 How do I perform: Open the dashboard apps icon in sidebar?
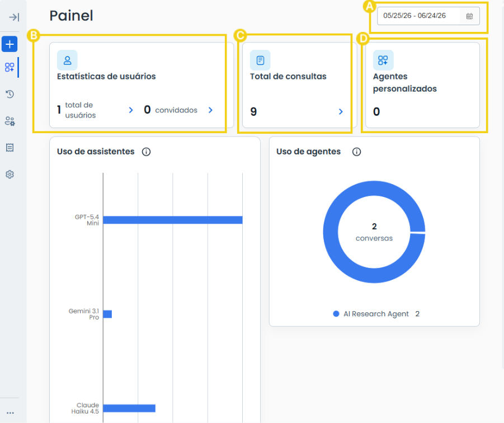(x=10, y=67)
